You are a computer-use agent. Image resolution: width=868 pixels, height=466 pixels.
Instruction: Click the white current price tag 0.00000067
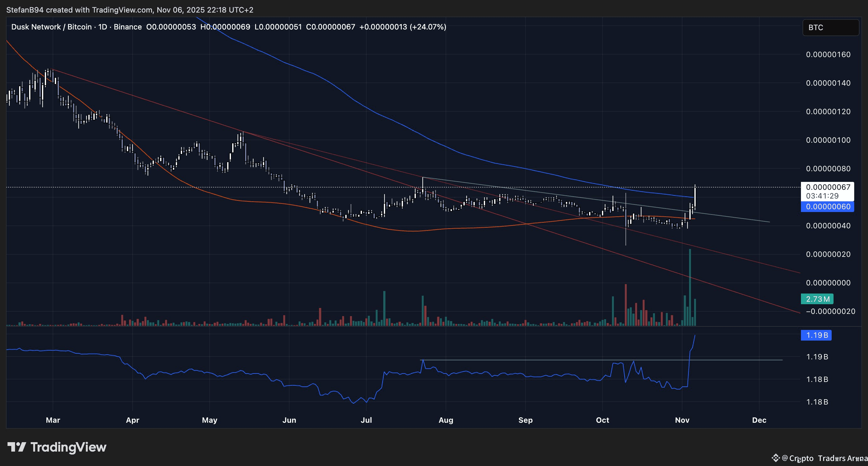[828, 187]
